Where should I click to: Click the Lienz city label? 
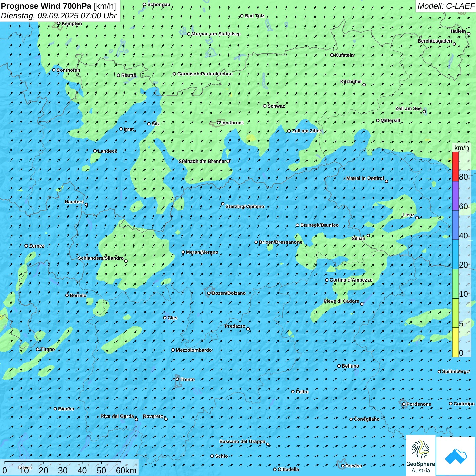[x=408, y=215]
